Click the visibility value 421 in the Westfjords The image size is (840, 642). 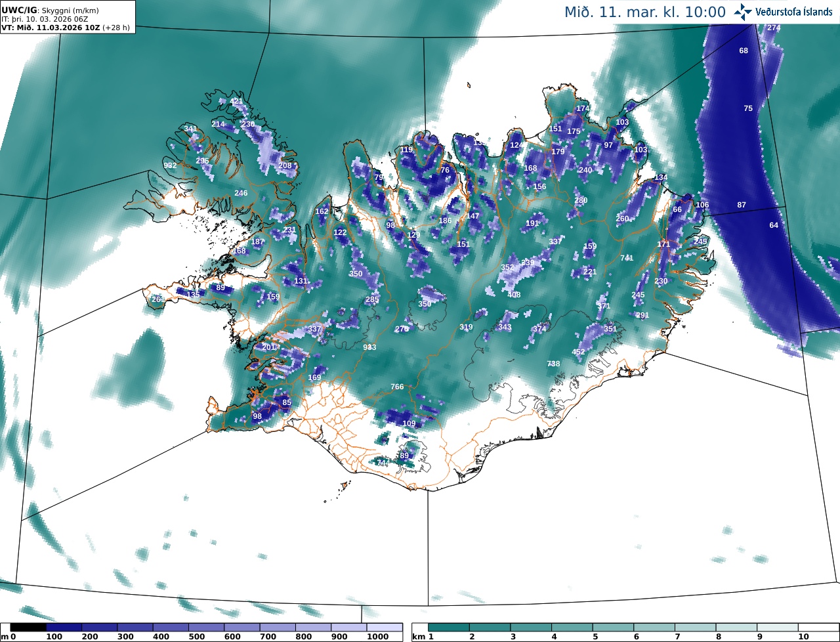236,102
